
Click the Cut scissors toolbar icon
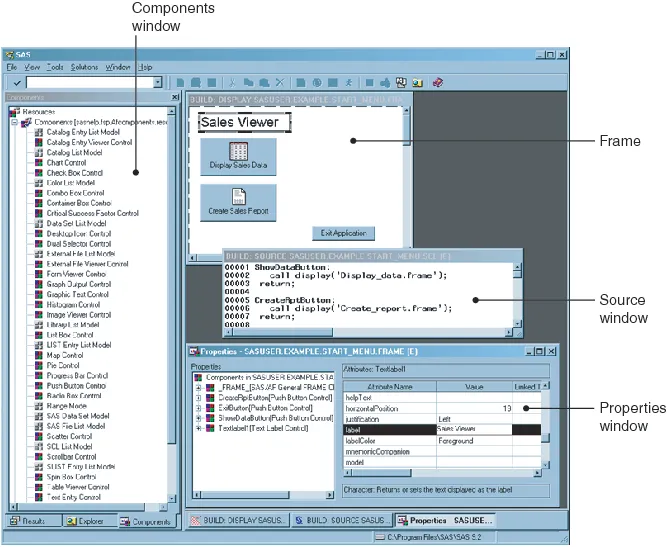coord(232,83)
